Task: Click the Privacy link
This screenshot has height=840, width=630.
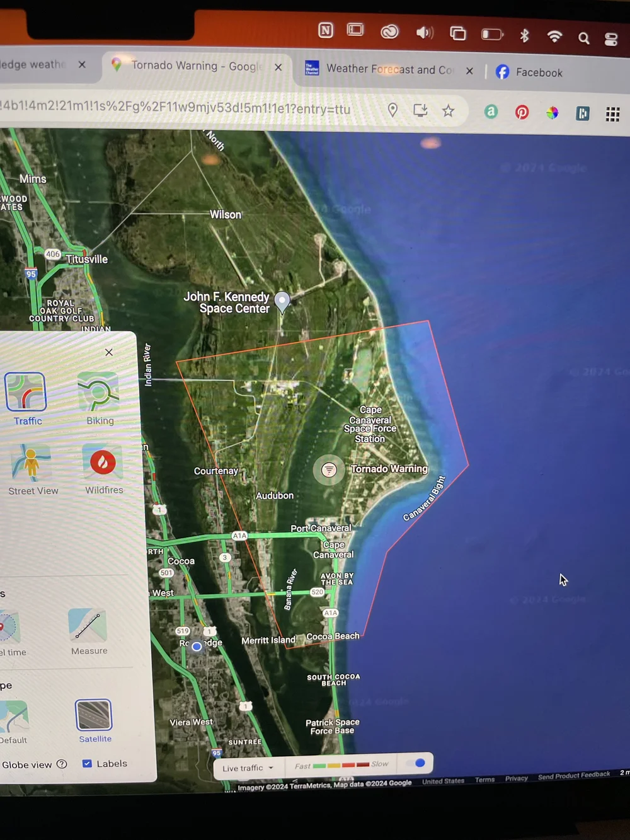Action: tap(516, 778)
